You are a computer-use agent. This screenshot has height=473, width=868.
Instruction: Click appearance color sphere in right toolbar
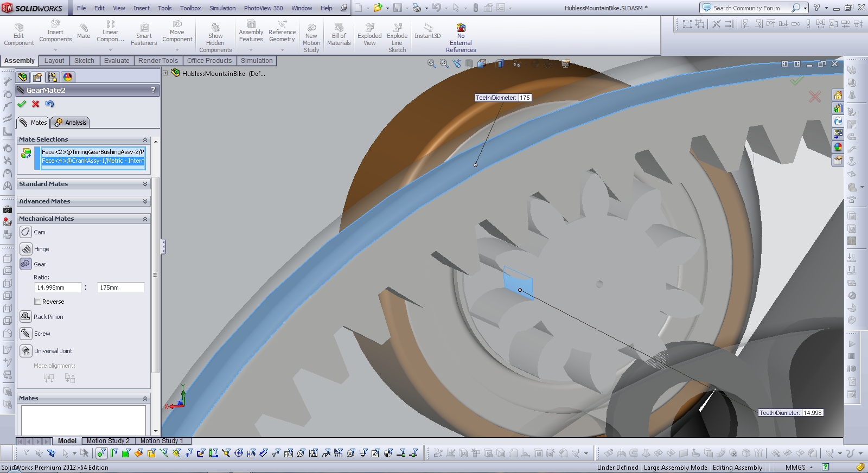click(838, 147)
